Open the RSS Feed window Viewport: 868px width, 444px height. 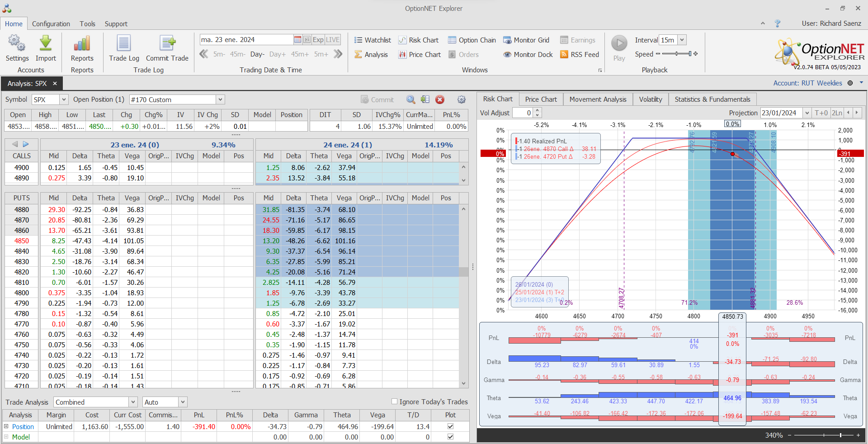[x=580, y=55]
